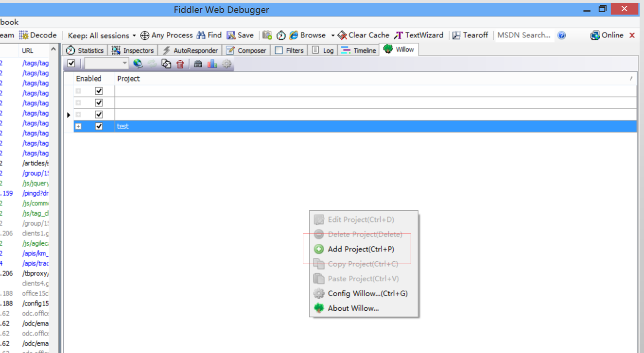Click the Decode toolbar button
The height and width of the screenshot is (353, 644).
pos(38,35)
